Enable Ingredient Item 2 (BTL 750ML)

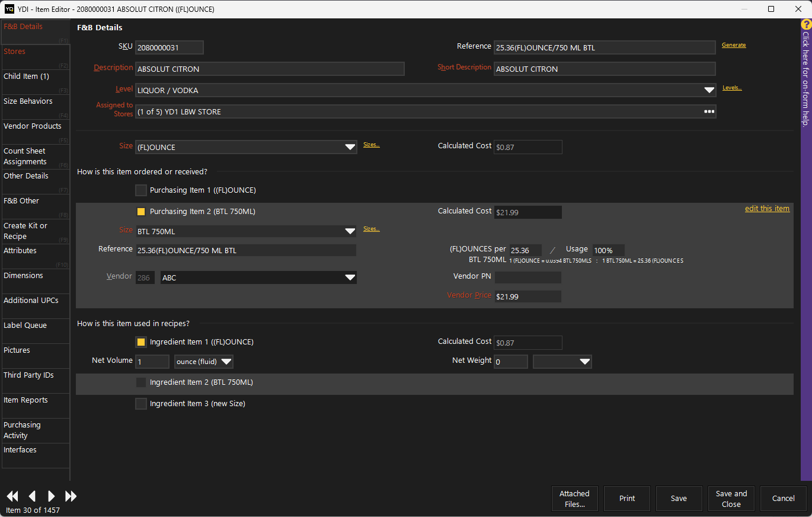[141, 382]
